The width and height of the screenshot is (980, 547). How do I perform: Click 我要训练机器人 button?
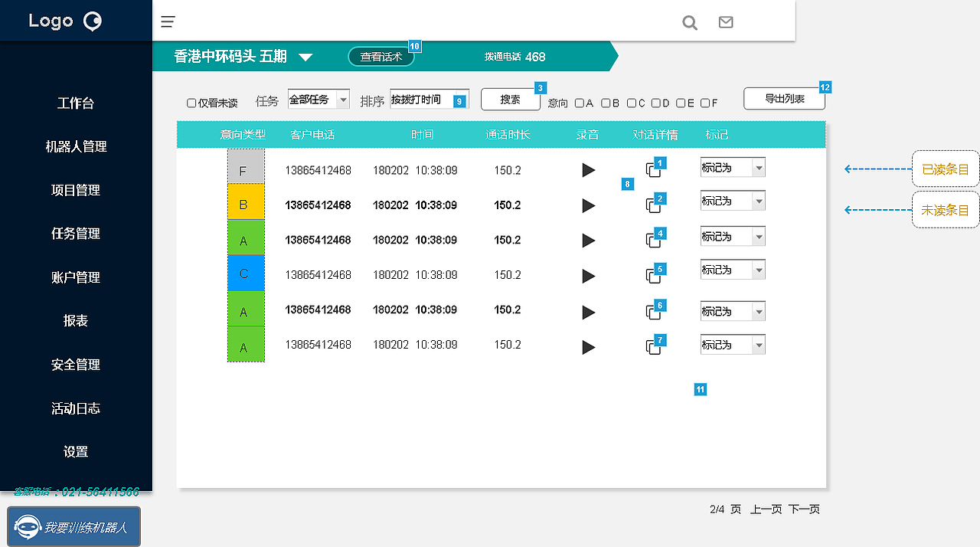click(74, 526)
